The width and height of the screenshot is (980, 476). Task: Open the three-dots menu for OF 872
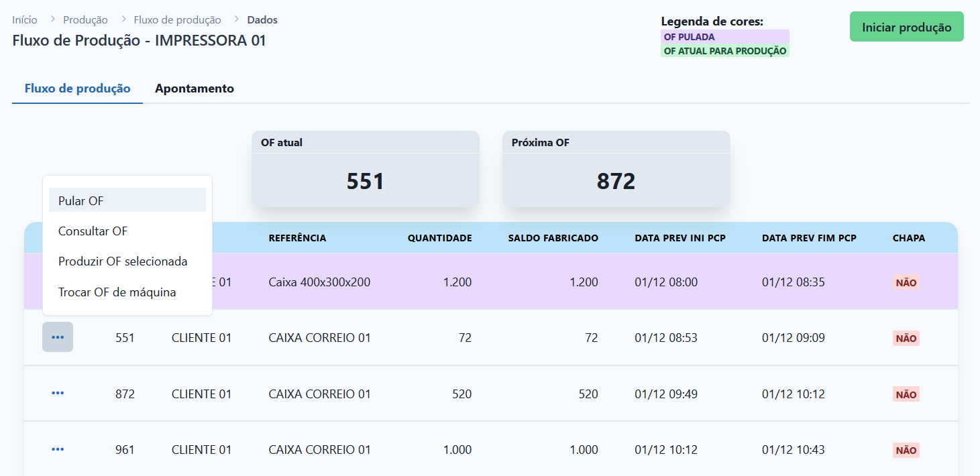click(58, 393)
